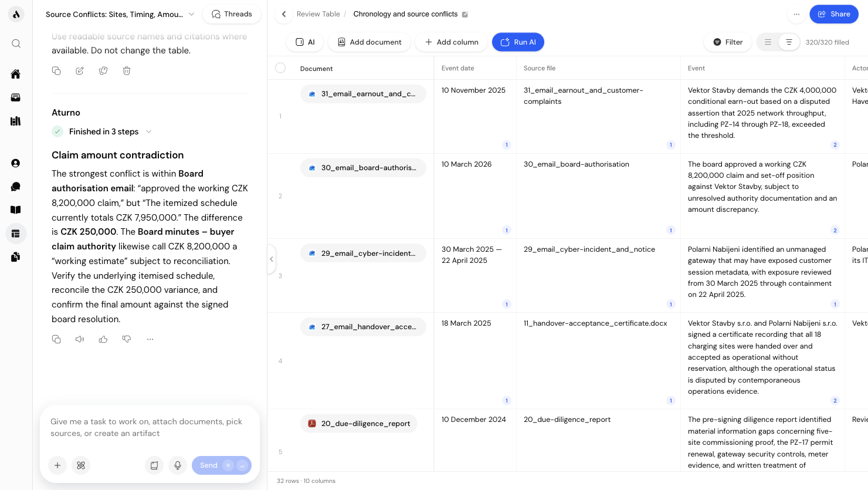Image resolution: width=868 pixels, height=490 pixels.
Task: Click Review Table breadcrumb
Action: [x=318, y=14]
